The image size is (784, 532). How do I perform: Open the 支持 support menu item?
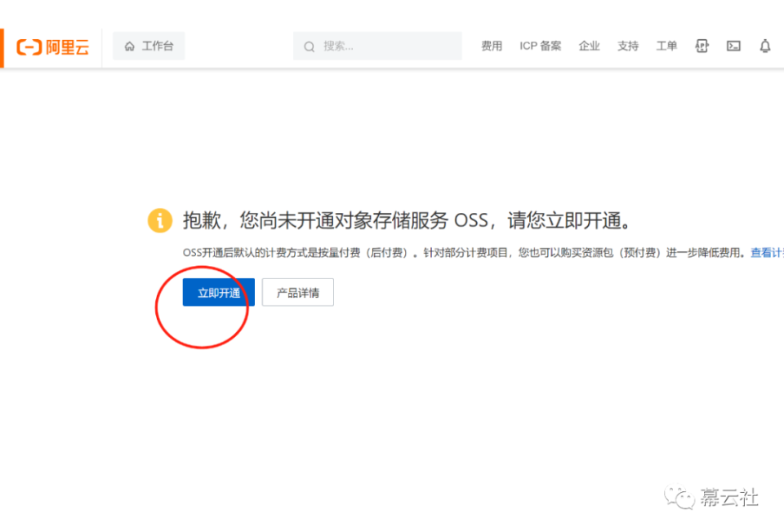(x=627, y=46)
